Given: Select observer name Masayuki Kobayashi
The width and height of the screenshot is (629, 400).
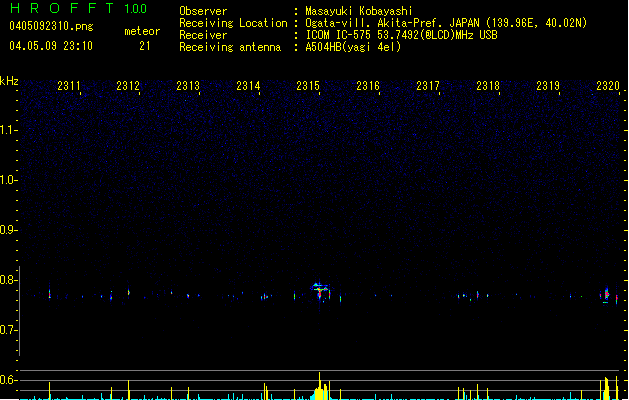Looking at the screenshot, I should click(x=359, y=11).
